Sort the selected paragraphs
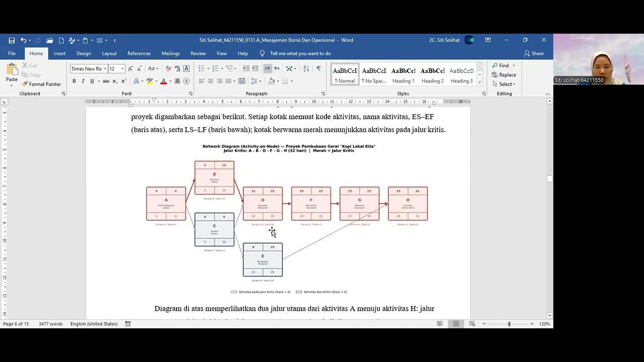 [307, 68]
